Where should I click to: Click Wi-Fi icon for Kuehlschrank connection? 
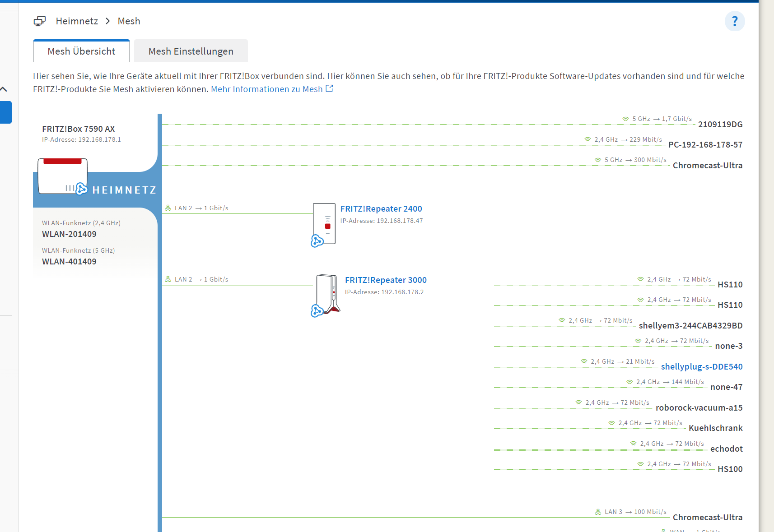pos(611,423)
